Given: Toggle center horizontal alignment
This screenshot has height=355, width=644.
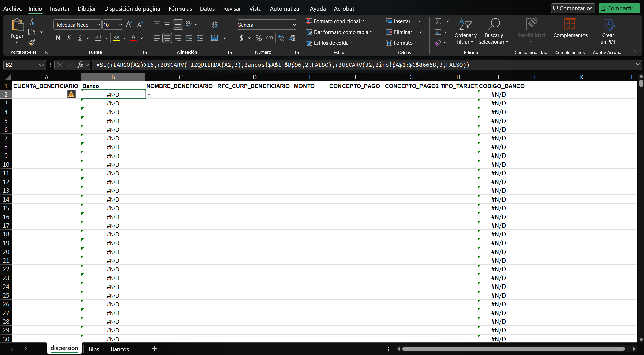Looking at the screenshot, I should pos(167,38).
